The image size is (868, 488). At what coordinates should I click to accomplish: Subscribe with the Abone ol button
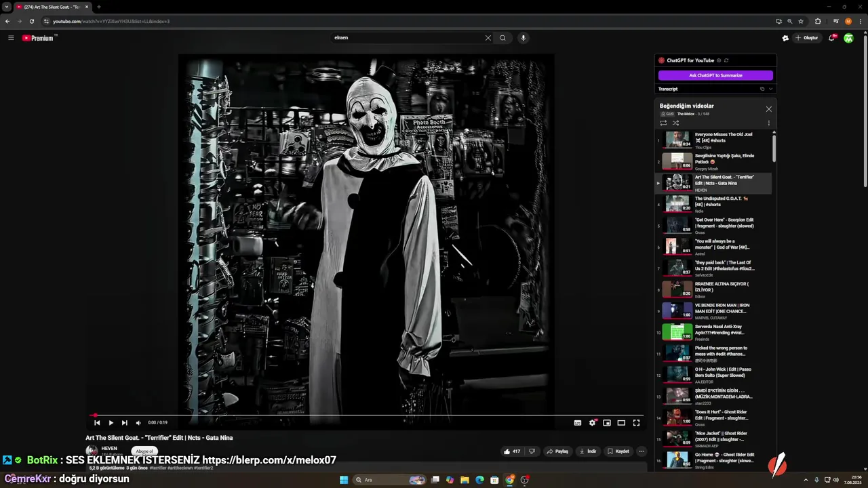coord(145,451)
